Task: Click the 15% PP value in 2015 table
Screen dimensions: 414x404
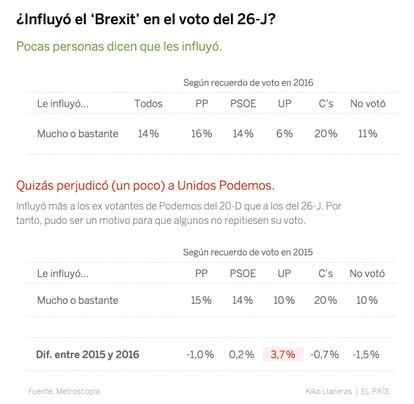Action: (x=201, y=300)
